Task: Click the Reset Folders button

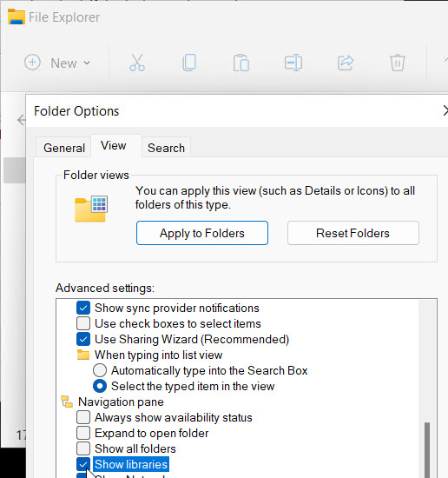Action: tap(353, 233)
